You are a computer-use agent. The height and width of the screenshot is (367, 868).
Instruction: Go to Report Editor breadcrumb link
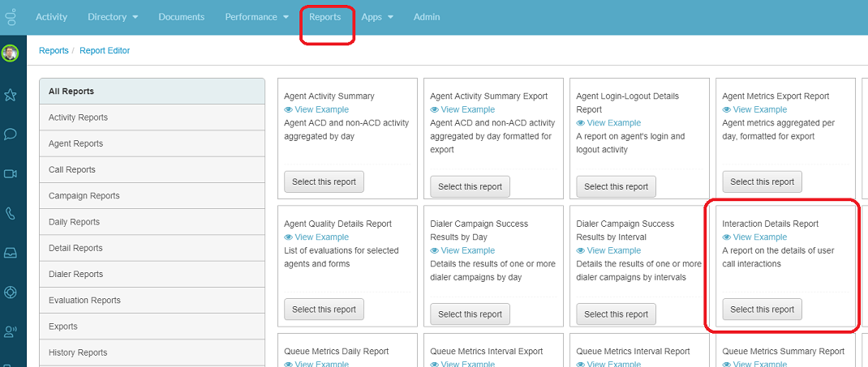pos(105,51)
